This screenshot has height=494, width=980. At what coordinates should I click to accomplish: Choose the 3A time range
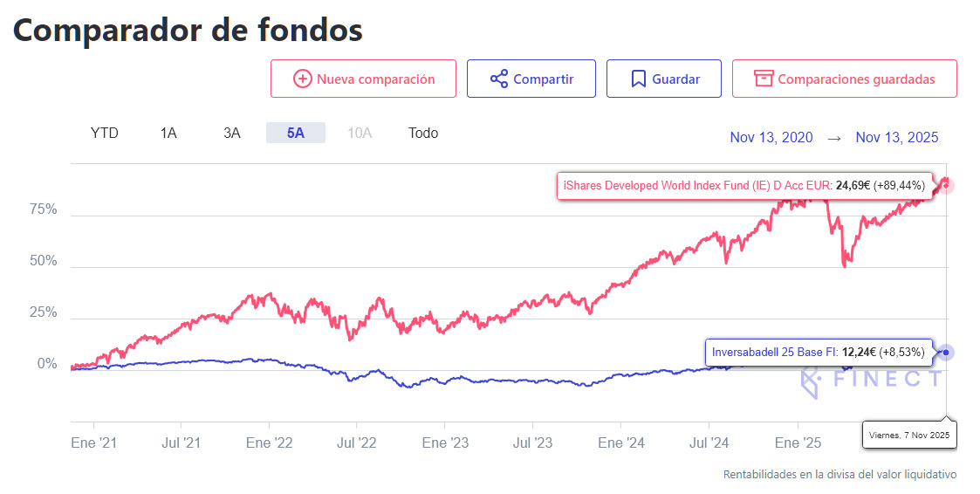[x=232, y=133]
